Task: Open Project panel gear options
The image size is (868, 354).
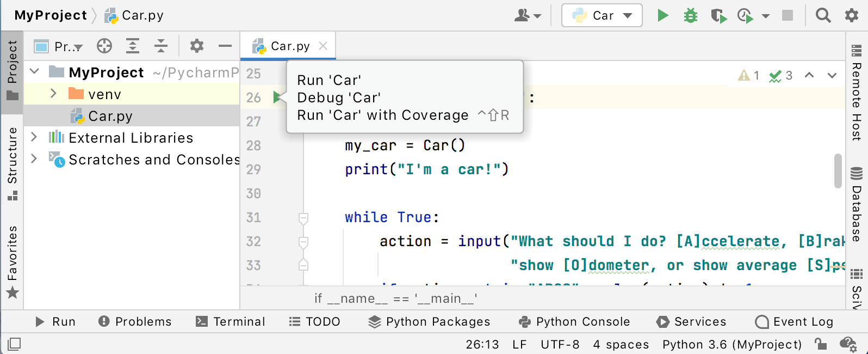Action: (x=196, y=46)
